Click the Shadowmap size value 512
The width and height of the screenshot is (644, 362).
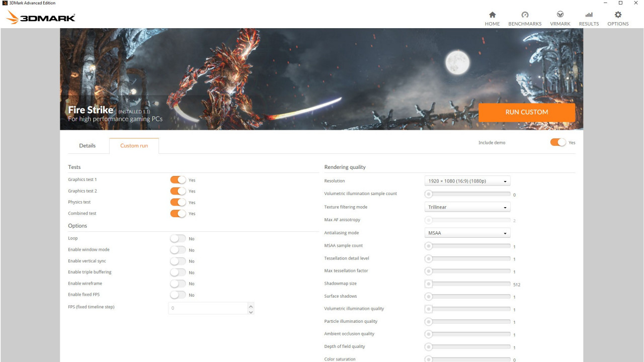click(x=517, y=285)
